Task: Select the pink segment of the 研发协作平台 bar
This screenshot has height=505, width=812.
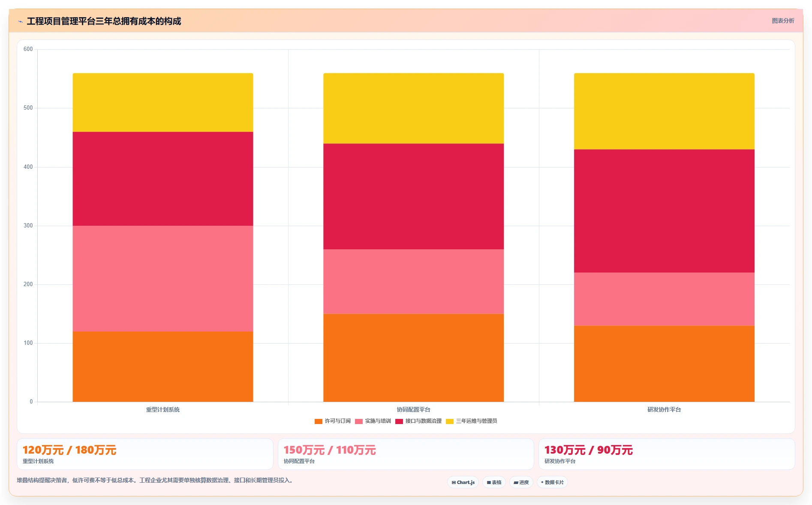Action: click(664, 299)
